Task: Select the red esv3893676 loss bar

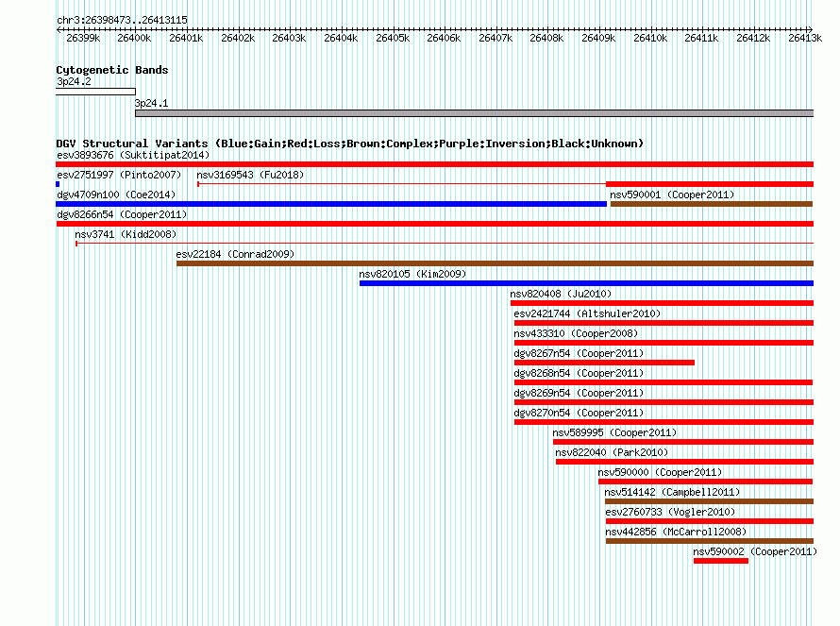Action: coord(434,164)
